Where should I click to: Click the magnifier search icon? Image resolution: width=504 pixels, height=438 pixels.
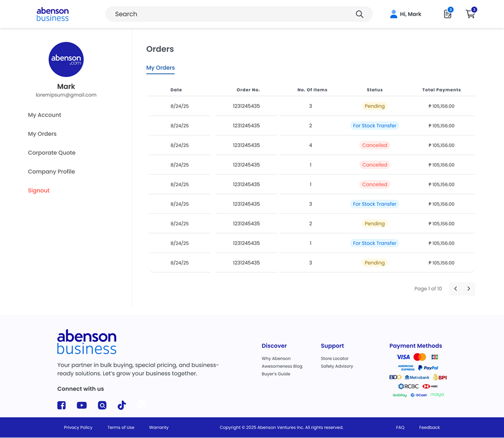[359, 14]
